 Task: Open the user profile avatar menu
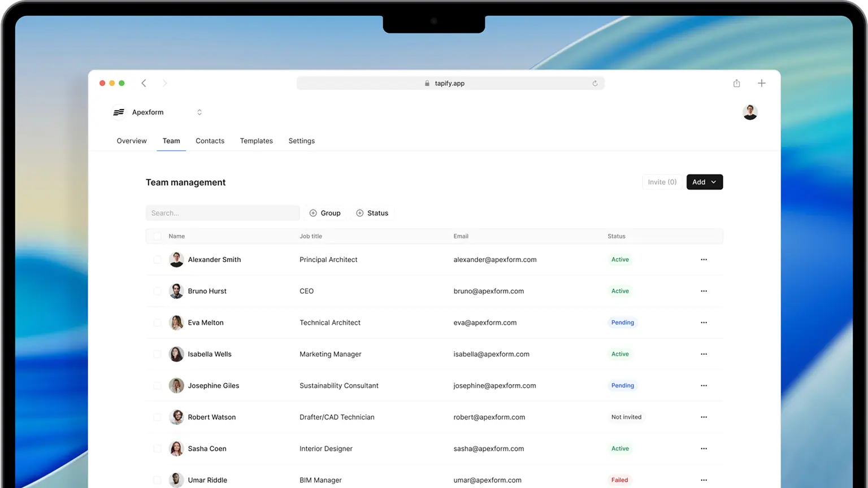(x=750, y=112)
